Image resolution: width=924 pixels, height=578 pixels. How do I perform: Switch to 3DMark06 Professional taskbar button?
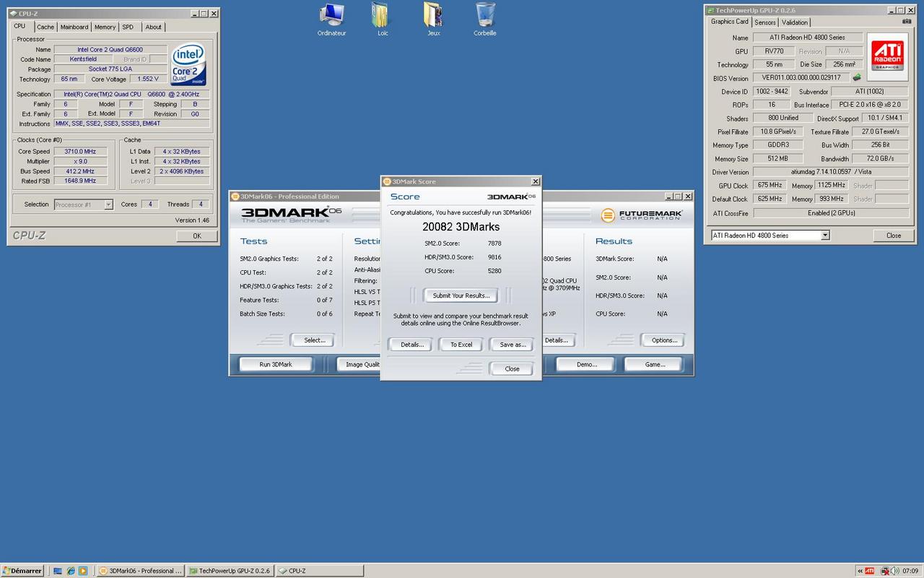[x=140, y=571]
